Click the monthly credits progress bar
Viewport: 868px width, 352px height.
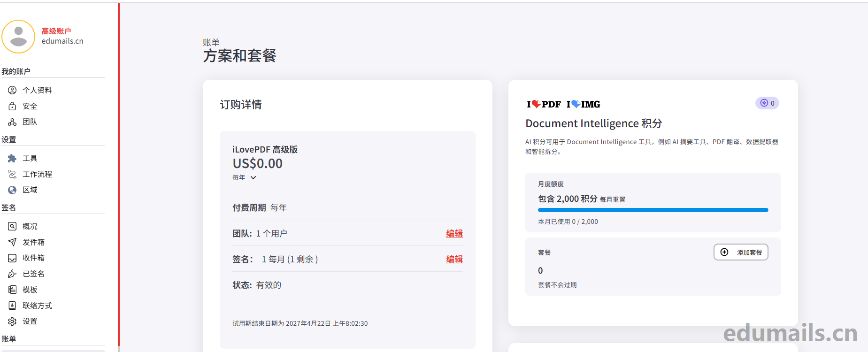[x=653, y=210]
